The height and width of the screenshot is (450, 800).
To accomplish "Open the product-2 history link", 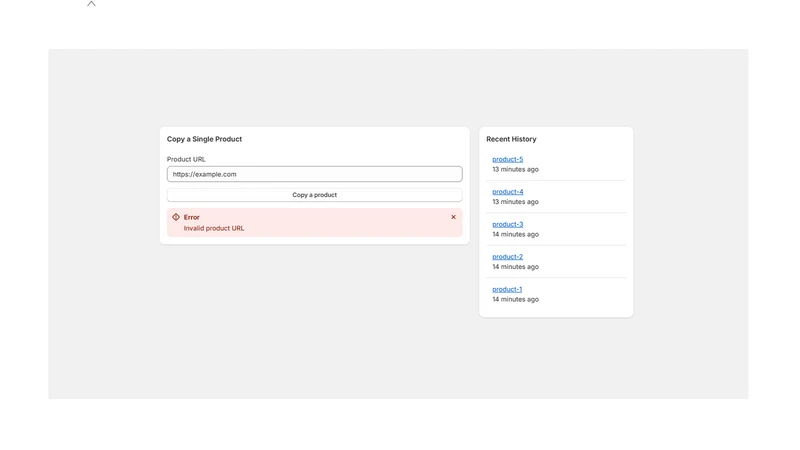I will pos(507,257).
